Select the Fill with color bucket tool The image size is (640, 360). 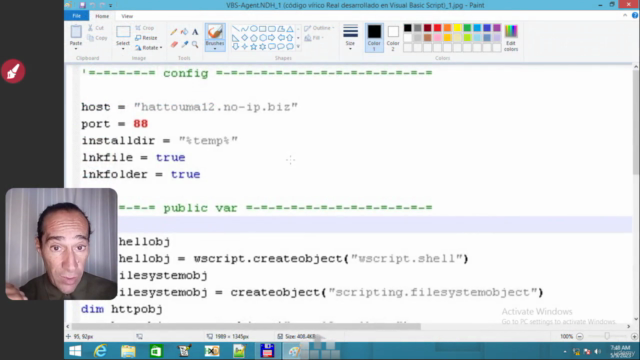click(184, 32)
